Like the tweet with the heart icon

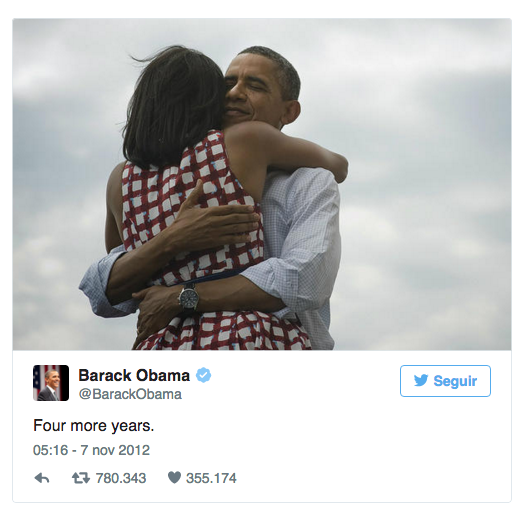coord(174,477)
